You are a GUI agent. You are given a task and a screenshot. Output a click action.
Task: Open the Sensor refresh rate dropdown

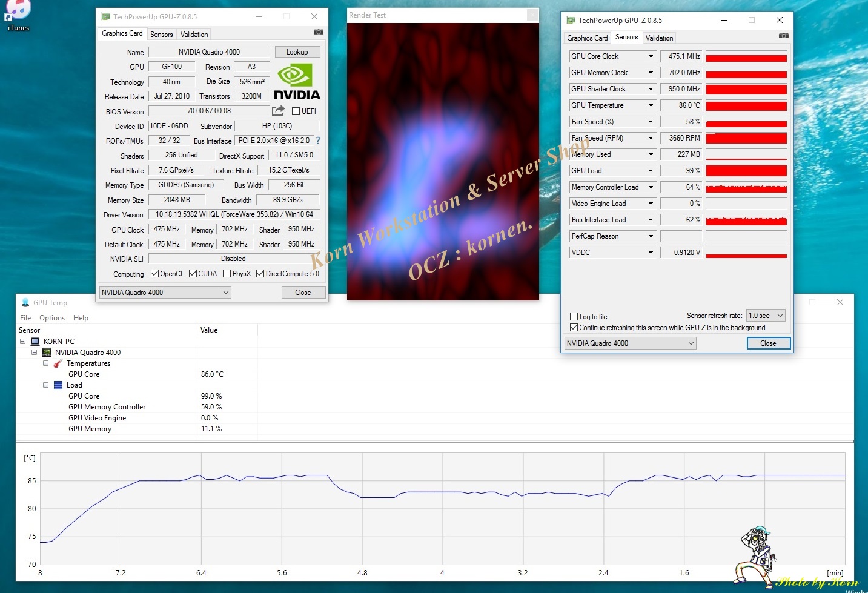point(766,316)
